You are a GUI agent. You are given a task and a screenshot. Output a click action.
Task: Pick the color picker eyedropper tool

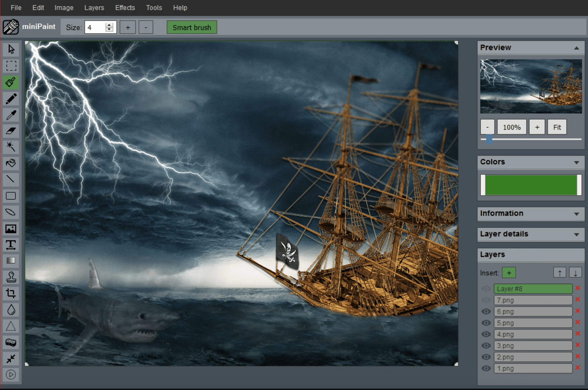pyautogui.click(x=11, y=115)
